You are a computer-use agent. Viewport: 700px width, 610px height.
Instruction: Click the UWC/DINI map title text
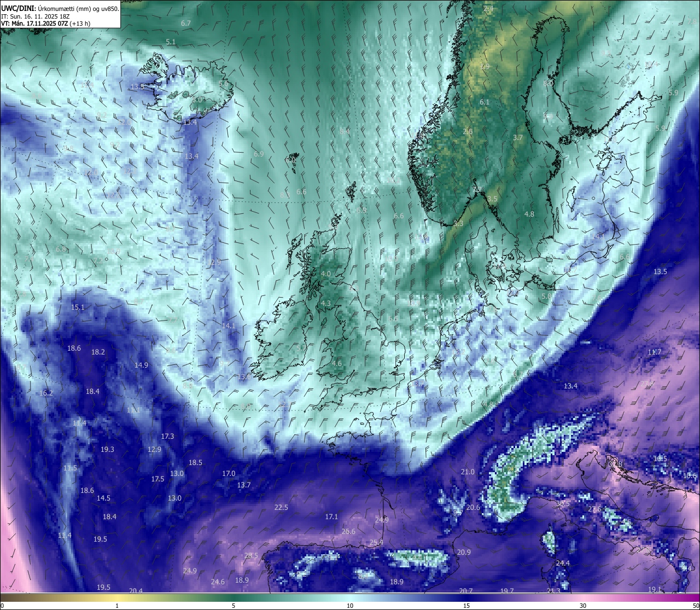pyautogui.click(x=60, y=9)
